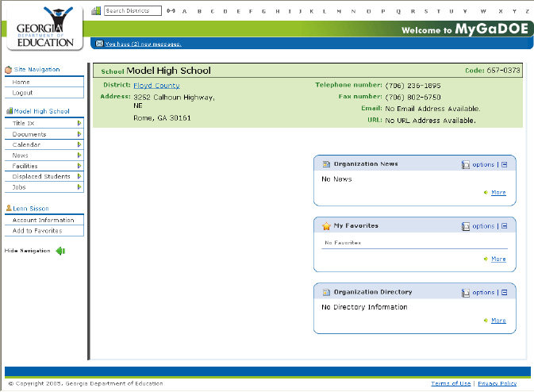The width and height of the screenshot is (534, 392).
Task: Open the Floyd County district link
Action: [156, 86]
